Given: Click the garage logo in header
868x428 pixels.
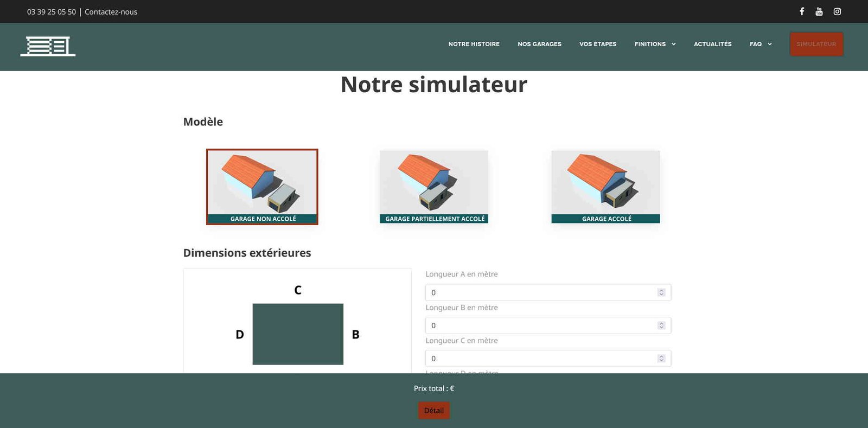Looking at the screenshot, I should (x=48, y=46).
